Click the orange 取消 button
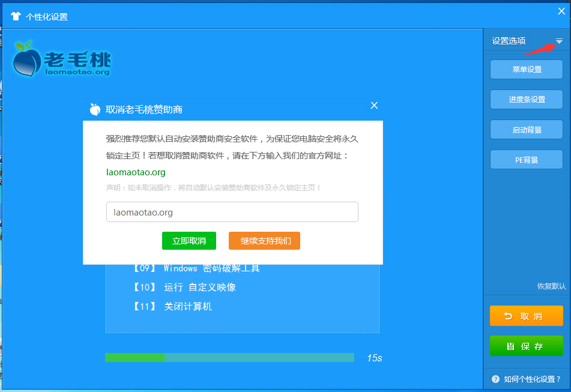 (x=526, y=316)
